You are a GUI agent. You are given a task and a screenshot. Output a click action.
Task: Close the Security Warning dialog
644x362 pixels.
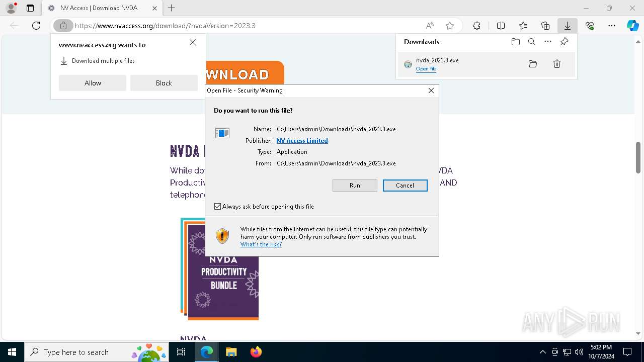point(431,90)
